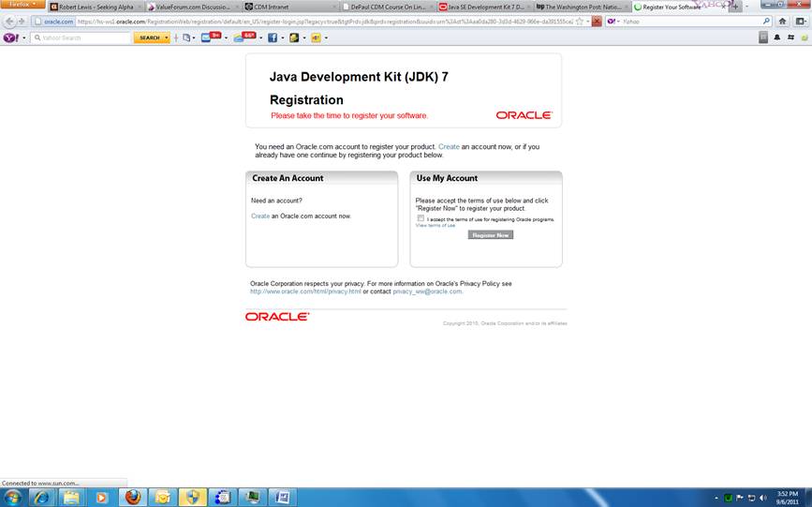Expand the Yahoo! logo dropdown arrow

coord(23,37)
